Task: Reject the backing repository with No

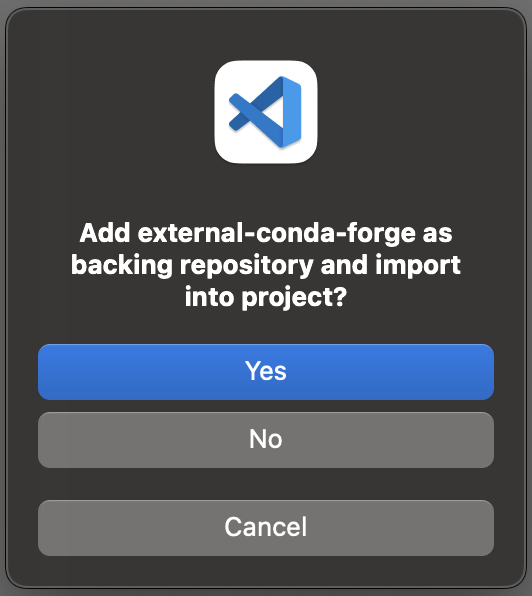Action: point(266,440)
